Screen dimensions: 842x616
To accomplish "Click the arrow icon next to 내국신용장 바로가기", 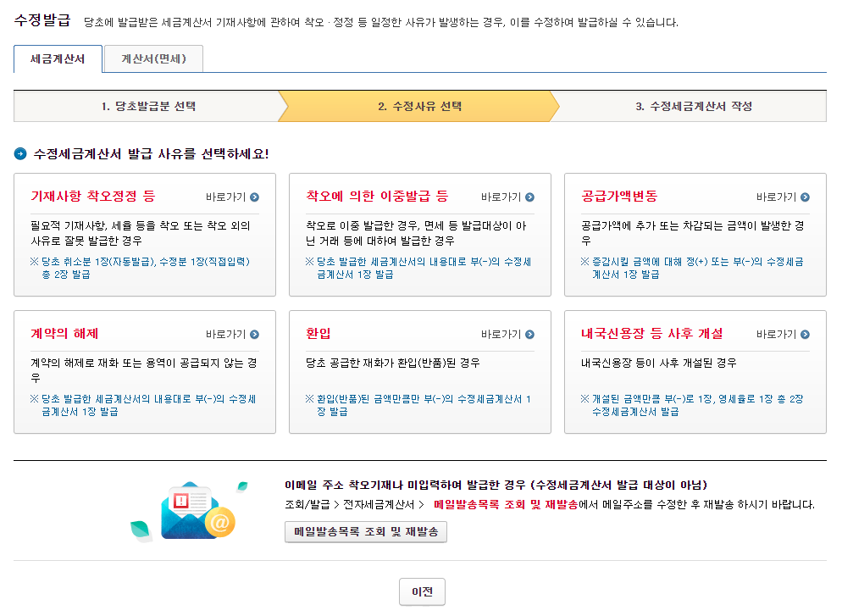I will 805,335.
